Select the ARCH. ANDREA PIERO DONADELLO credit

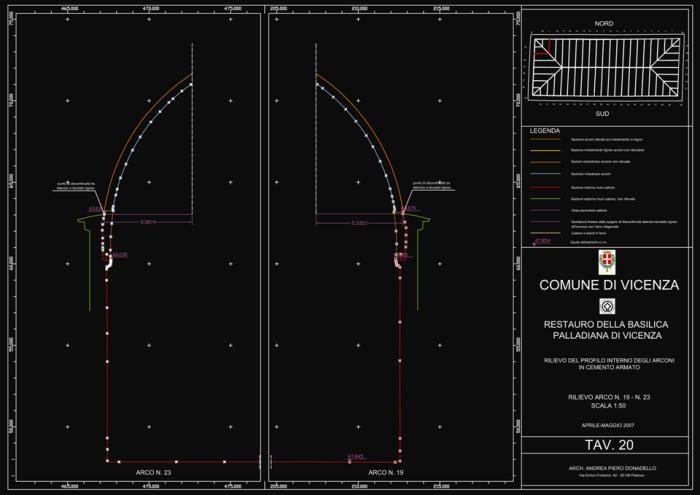608,470
